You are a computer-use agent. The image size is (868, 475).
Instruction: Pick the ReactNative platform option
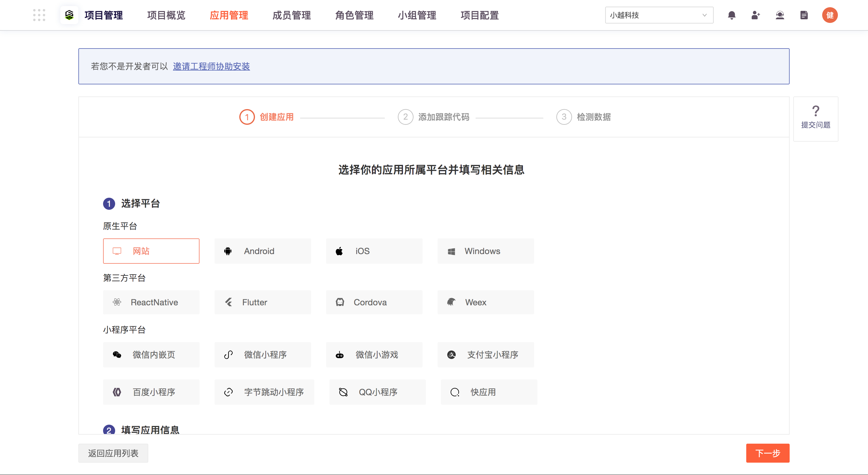click(x=151, y=302)
